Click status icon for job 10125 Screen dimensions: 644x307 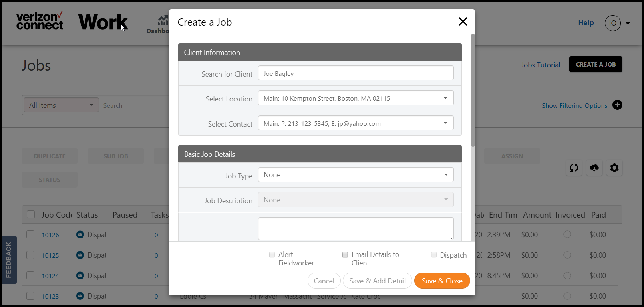point(80,255)
